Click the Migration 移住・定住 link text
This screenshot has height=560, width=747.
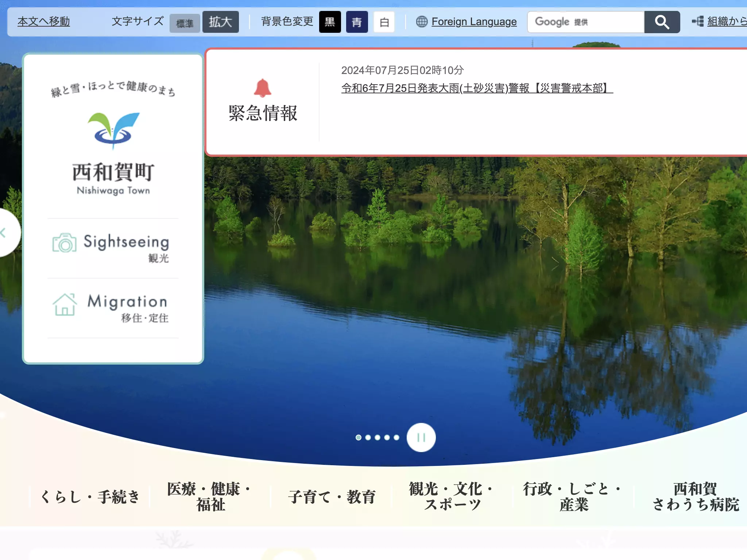click(128, 308)
